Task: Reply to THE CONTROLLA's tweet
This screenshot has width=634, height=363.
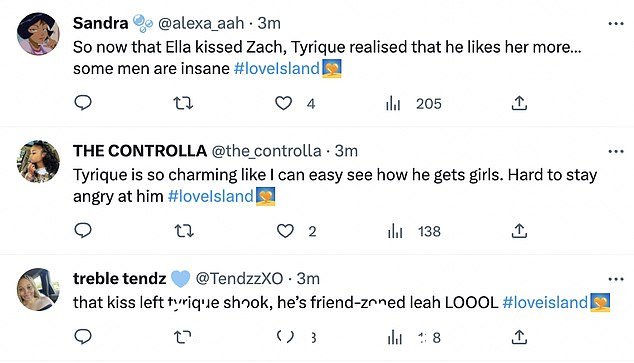Action: click(x=83, y=230)
